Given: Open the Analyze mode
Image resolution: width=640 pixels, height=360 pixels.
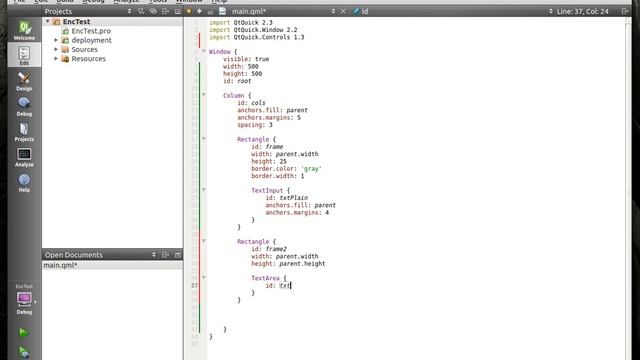Looking at the screenshot, I should [x=24, y=157].
